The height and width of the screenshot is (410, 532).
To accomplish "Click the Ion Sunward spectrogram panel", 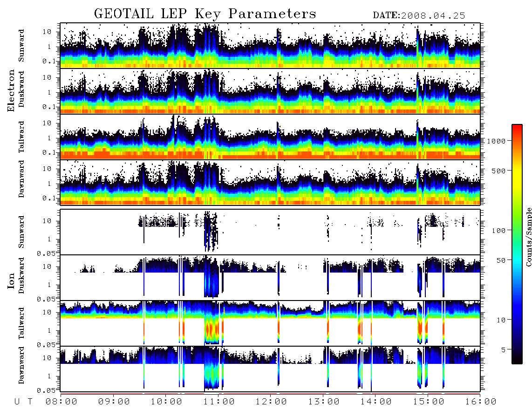I will tap(270, 232).
